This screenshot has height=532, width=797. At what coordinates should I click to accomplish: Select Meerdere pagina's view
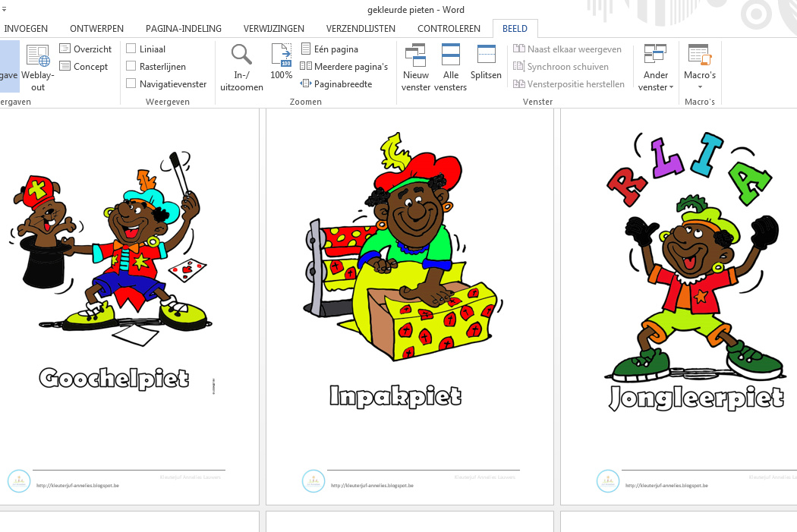[x=344, y=67]
